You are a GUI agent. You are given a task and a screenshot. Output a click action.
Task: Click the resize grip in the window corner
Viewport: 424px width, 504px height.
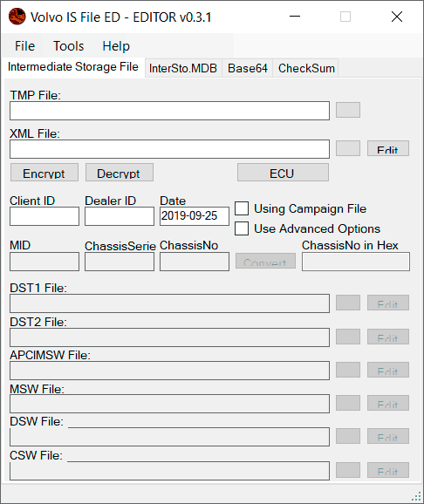(416, 496)
